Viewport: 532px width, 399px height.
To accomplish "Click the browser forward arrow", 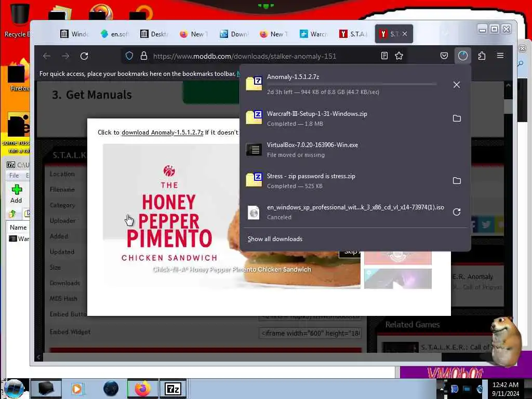I will (65, 56).
